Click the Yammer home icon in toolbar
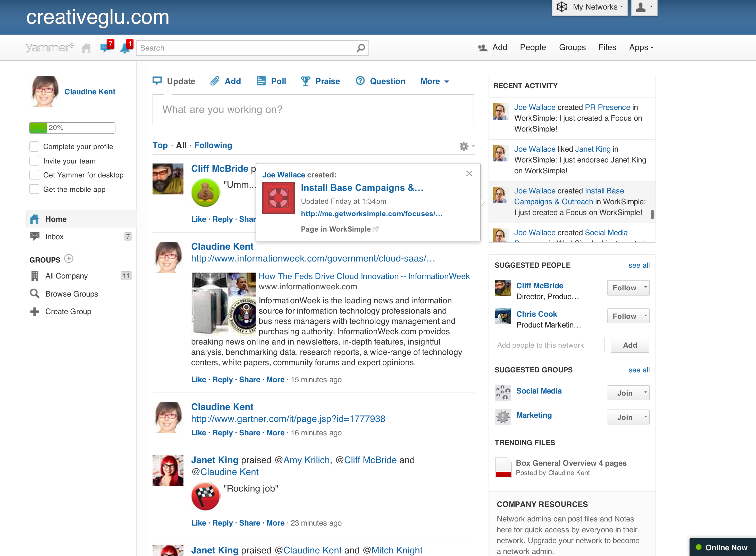Viewport: 756px width, 556px height. tap(86, 48)
